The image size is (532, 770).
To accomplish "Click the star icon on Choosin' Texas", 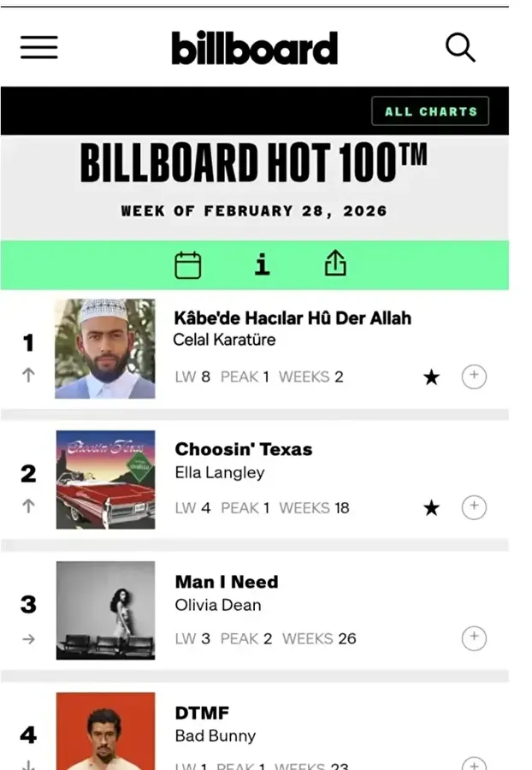I will 432,508.
